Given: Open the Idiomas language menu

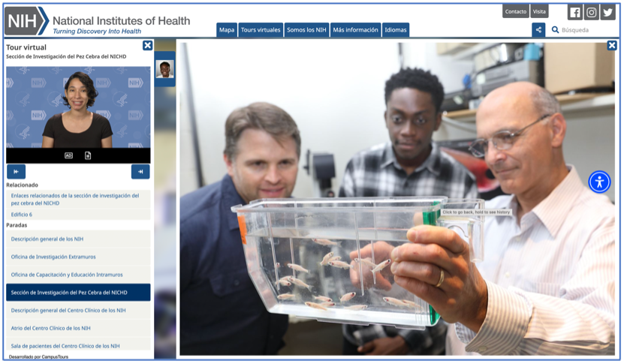Looking at the screenshot, I should point(396,30).
